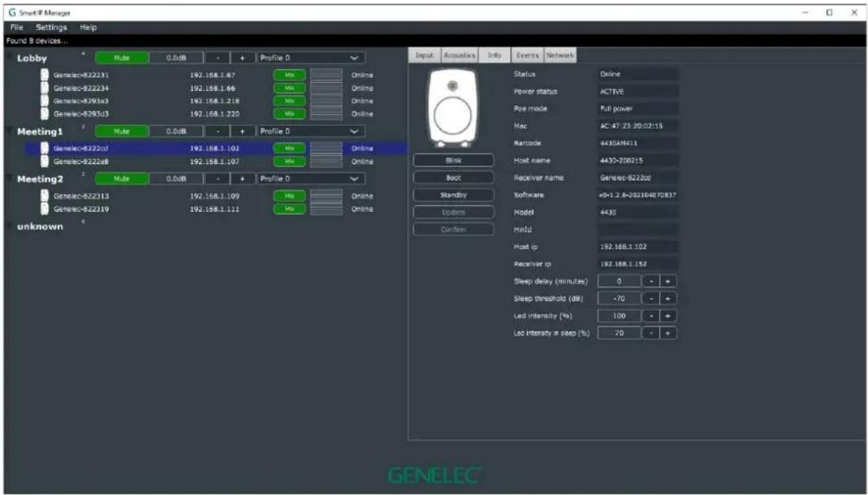The width and height of the screenshot is (868, 495).
Task: Open the Lobby Profile 0 dropdown
Action: (311, 58)
